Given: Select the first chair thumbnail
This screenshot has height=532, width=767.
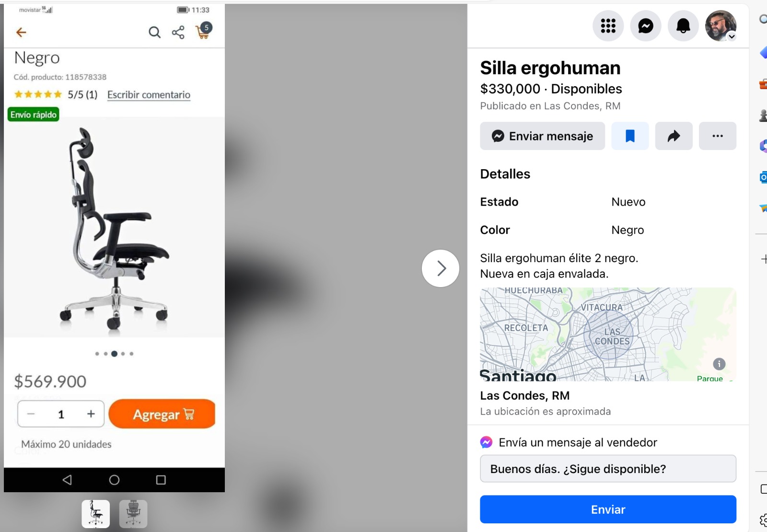Looking at the screenshot, I should click(96, 514).
